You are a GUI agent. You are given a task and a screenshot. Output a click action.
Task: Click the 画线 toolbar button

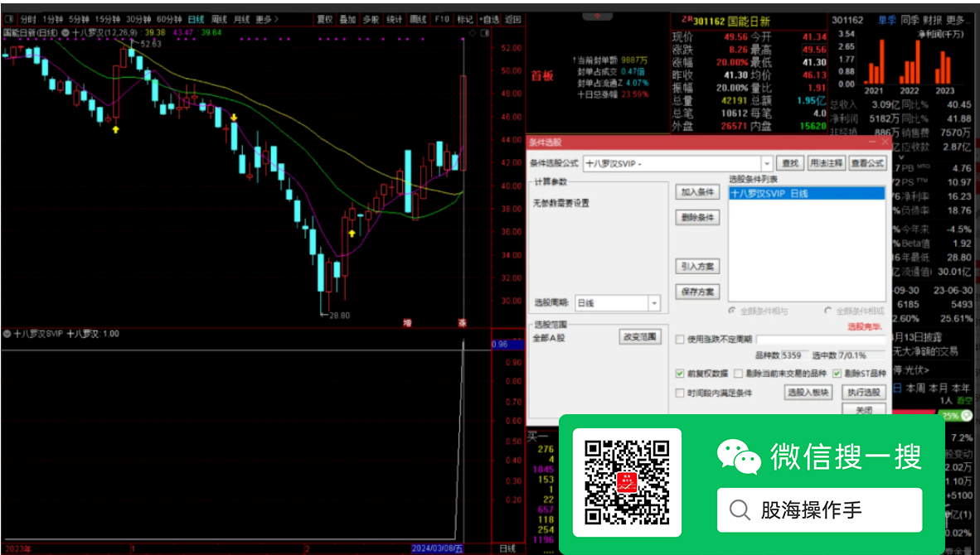click(x=418, y=19)
